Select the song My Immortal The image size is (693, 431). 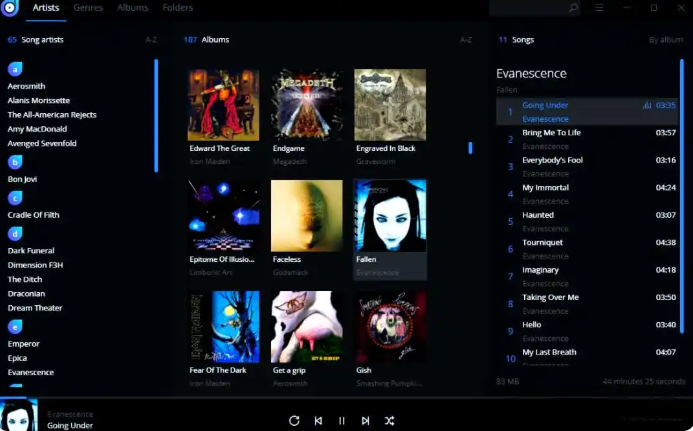coord(545,187)
